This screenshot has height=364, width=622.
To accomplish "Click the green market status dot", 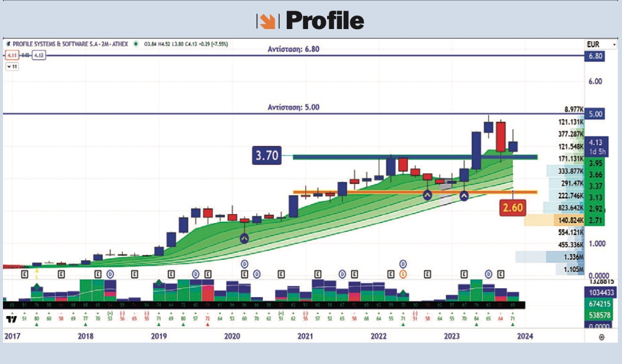I will [x=136, y=44].
